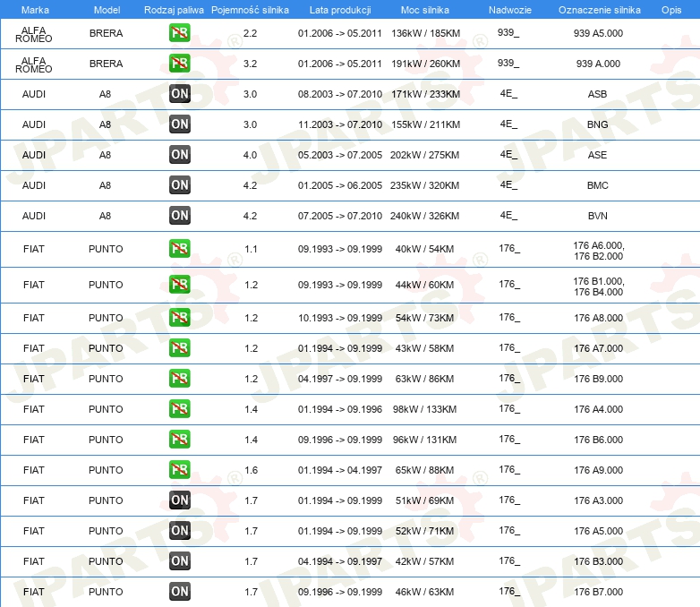Click petrol icon in 176 A4.000 row
Screen dimensions: 700x607
pyautogui.click(x=179, y=408)
